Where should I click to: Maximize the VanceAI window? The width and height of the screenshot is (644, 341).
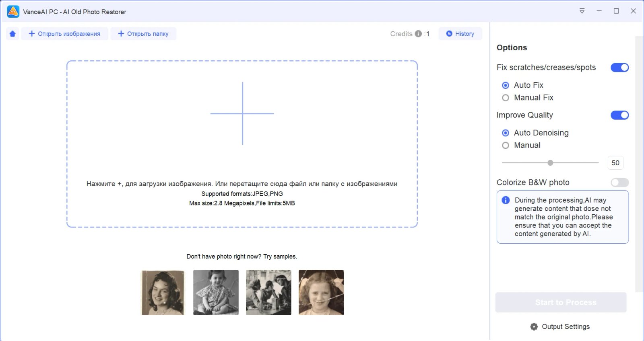pos(616,11)
